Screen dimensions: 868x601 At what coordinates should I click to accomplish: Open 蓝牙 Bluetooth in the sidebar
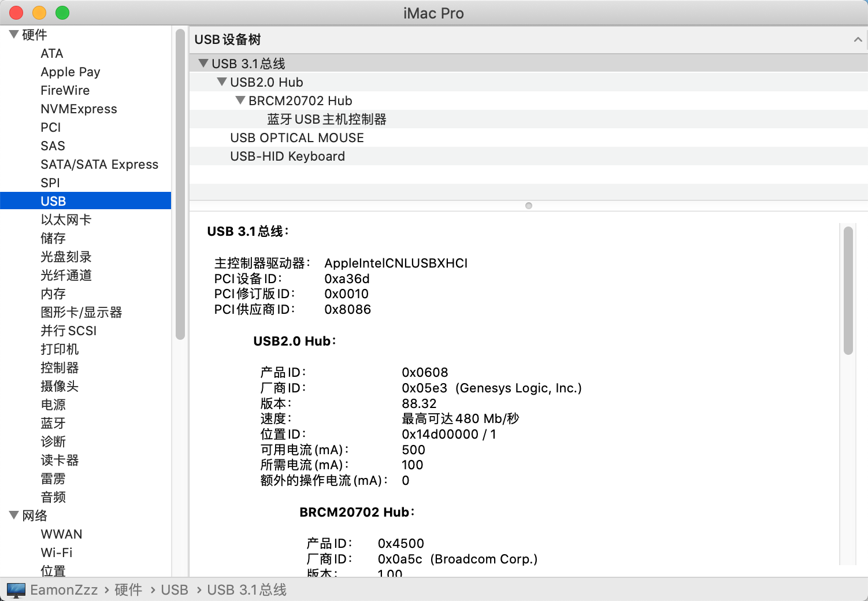click(x=53, y=423)
